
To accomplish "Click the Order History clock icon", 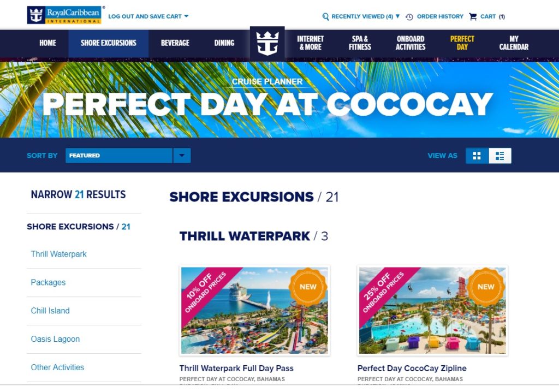I will tap(409, 17).
